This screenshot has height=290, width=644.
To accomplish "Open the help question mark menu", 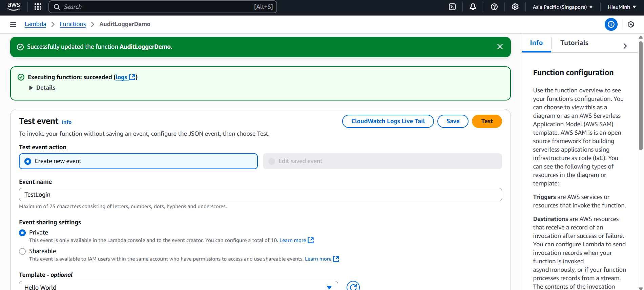I will (494, 7).
